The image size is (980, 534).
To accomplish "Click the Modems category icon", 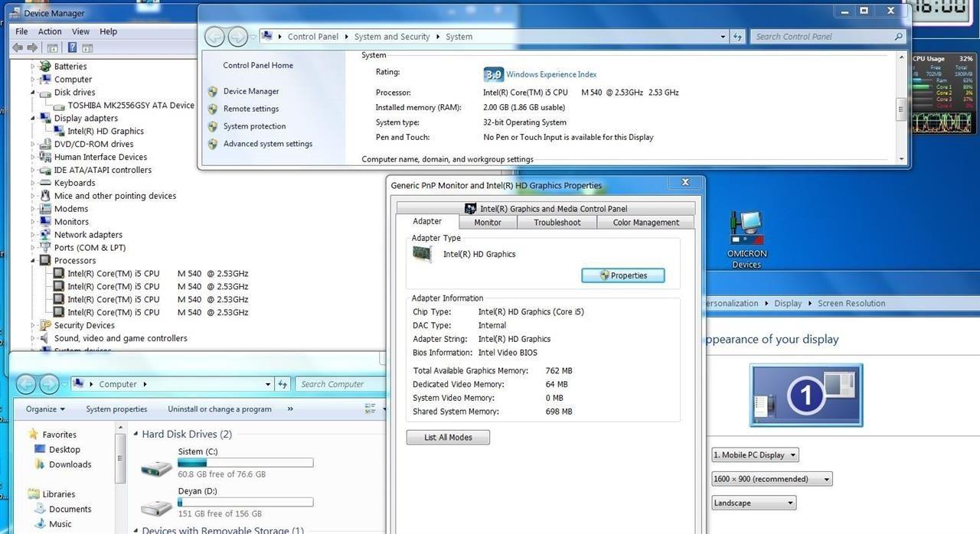I will tap(45, 209).
